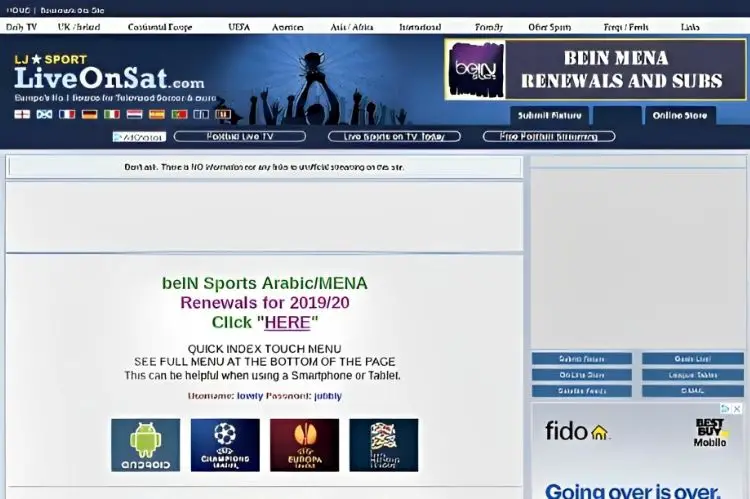Open the Europa League tile

tap(305, 445)
